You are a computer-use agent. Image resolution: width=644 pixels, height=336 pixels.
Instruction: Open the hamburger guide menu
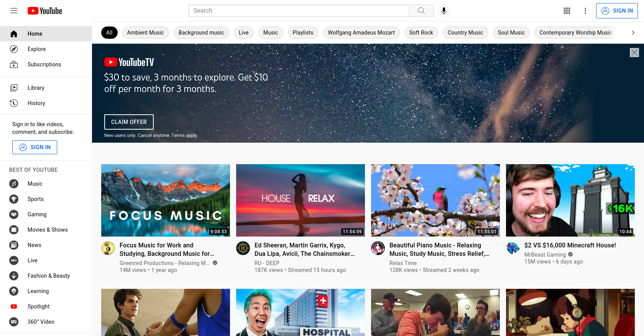tap(14, 11)
